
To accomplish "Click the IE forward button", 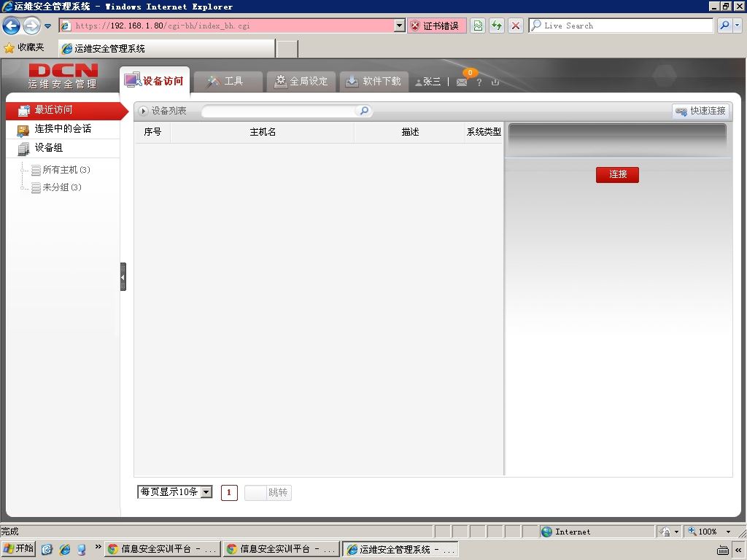I will point(31,26).
